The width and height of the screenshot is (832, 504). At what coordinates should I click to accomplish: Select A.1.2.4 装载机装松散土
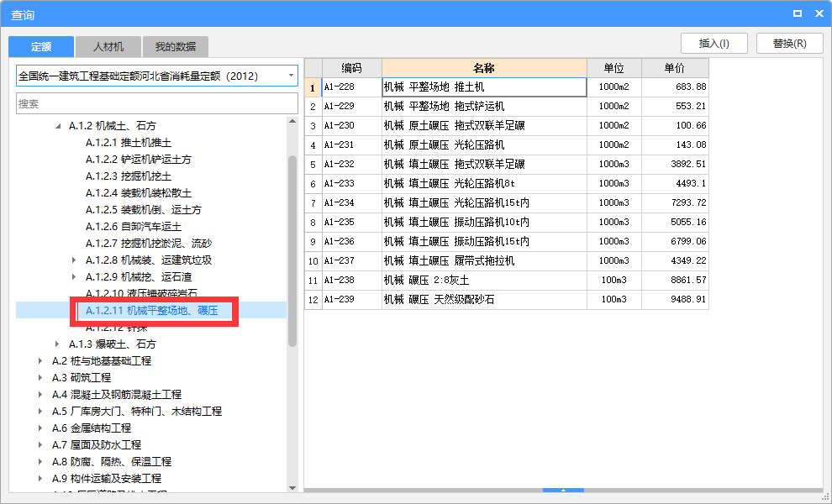pos(139,193)
